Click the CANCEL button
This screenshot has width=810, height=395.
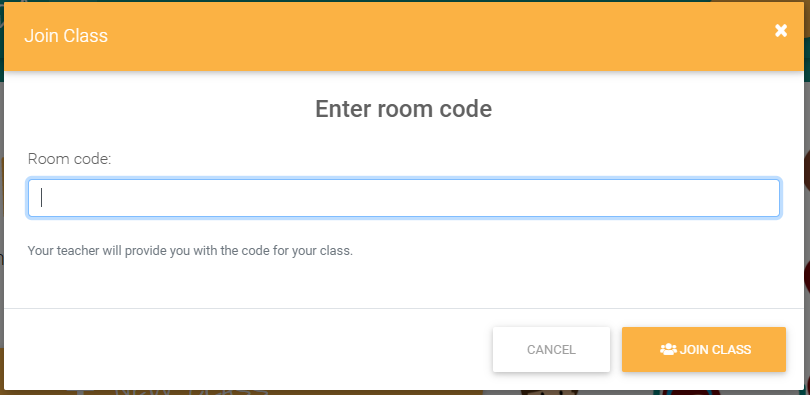point(551,350)
